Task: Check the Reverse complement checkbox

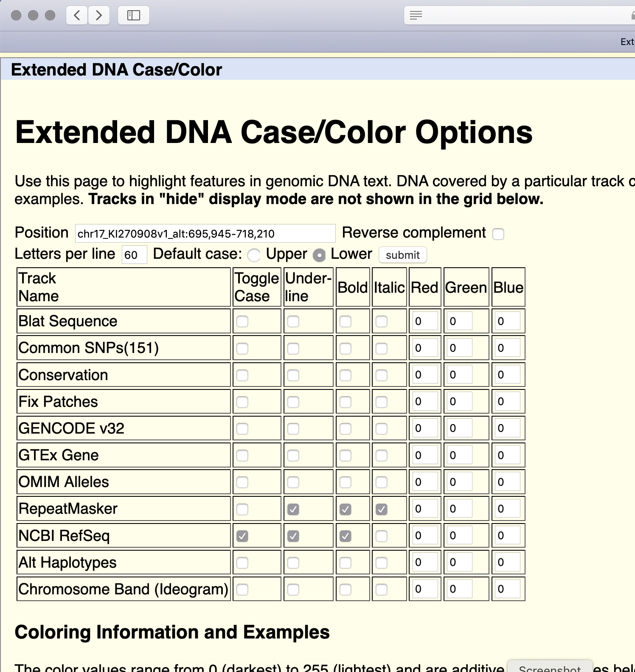Action: pos(498,234)
